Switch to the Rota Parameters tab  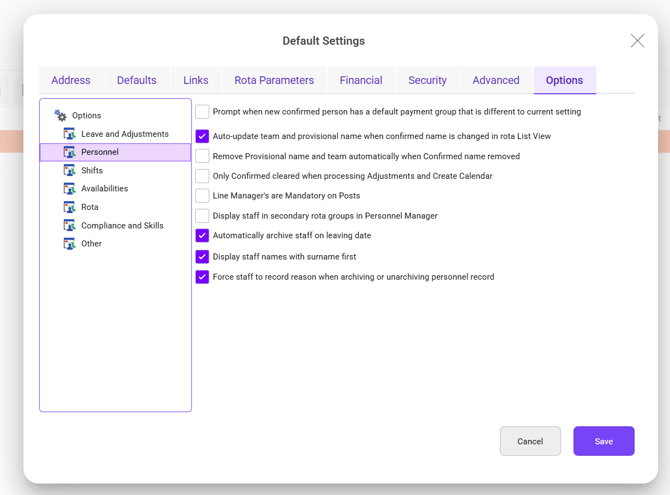pyautogui.click(x=274, y=80)
